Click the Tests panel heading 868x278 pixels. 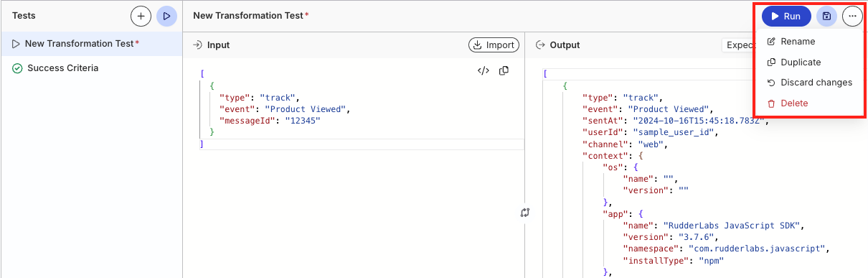pyautogui.click(x=24, y=15)
